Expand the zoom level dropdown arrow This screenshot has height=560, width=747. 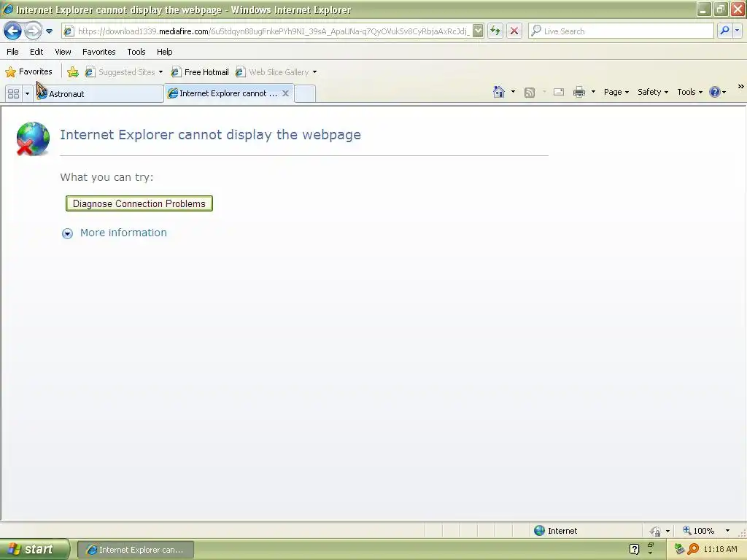pos(727,531)
